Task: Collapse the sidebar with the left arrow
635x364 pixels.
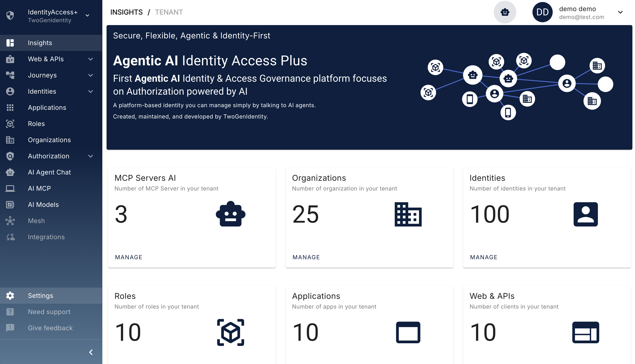Action: click(91, 352)
